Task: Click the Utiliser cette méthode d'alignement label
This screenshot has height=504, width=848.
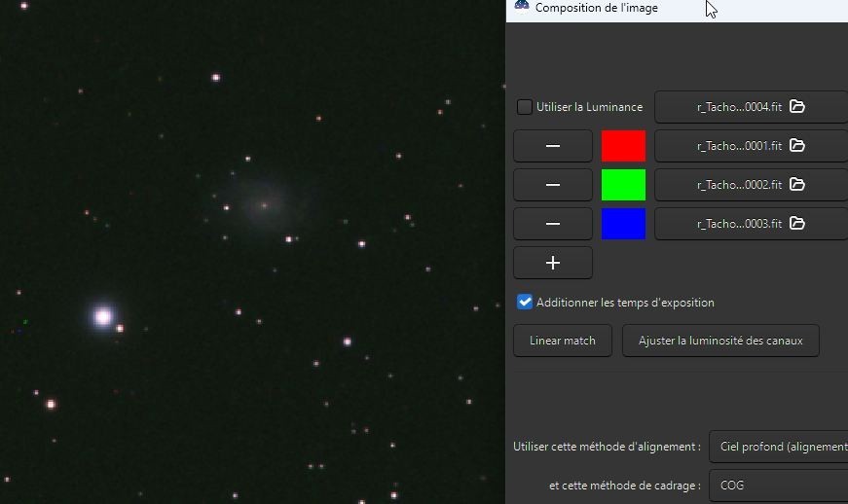Action: [607, 447]
